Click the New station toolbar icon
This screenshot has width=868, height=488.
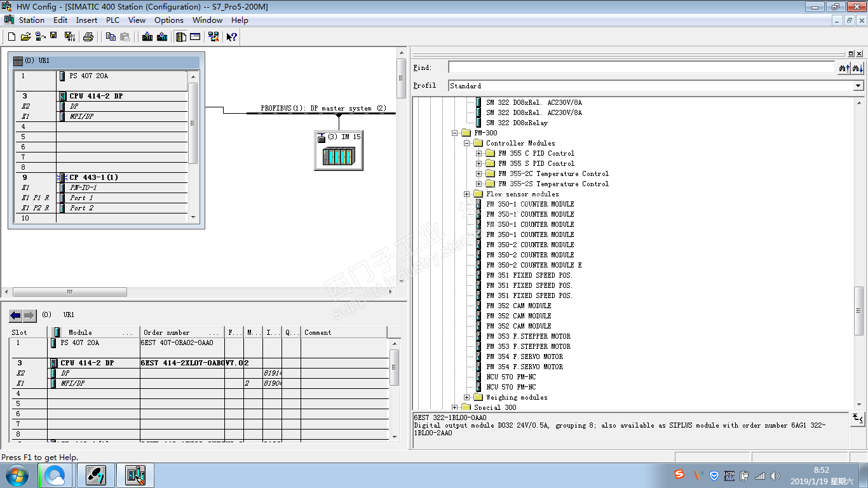click(11, 37)
